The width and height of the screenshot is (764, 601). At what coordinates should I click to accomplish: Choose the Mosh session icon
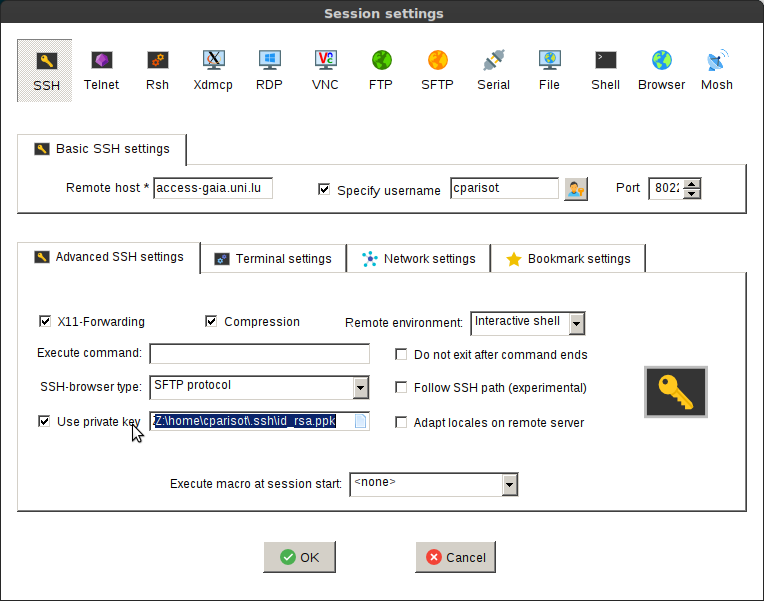716,70
